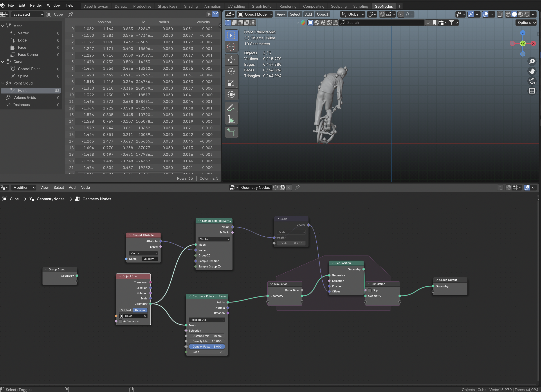541x392 pixels.
Task: Select the Measure tool
Action: 231,119
